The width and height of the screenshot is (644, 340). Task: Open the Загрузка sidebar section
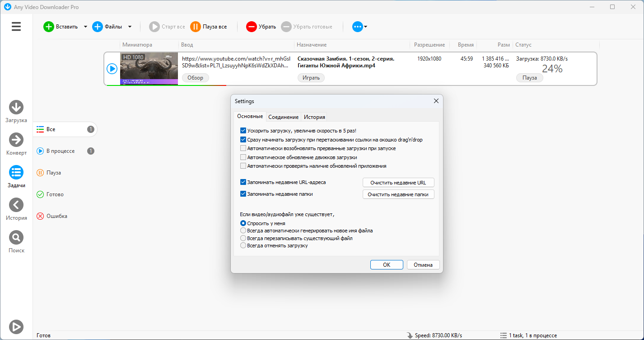16,108
